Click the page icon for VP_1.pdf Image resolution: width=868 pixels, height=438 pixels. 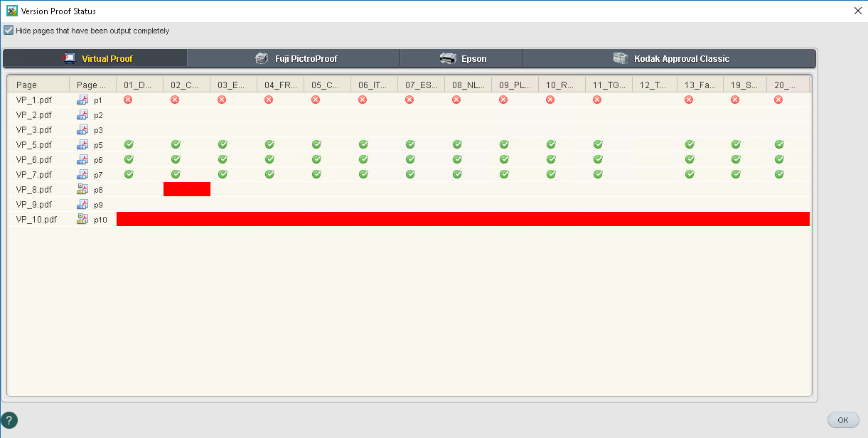click(x=82, y=100)
